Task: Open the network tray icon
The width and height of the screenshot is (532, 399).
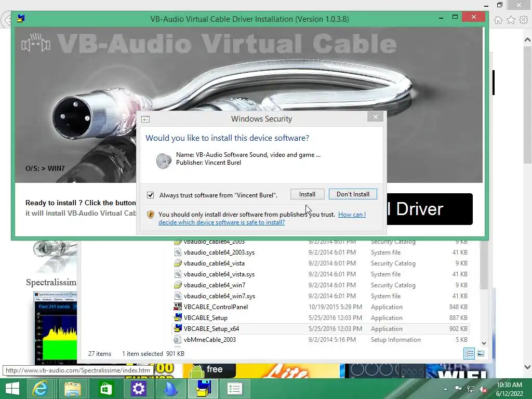Action: point(471,389)
